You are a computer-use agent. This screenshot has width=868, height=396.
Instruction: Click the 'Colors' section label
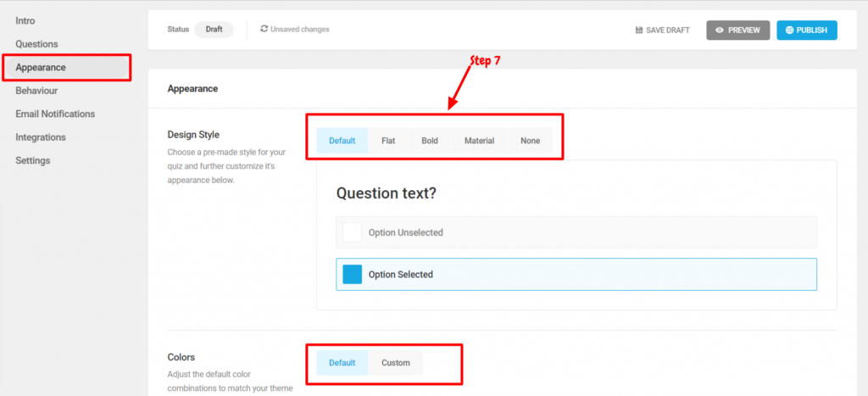[x=181, y=357]
